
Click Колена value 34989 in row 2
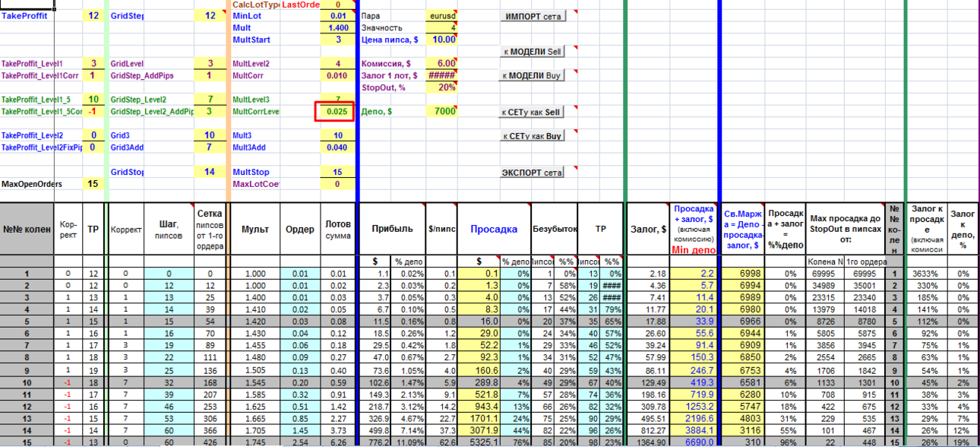(826, 285)
